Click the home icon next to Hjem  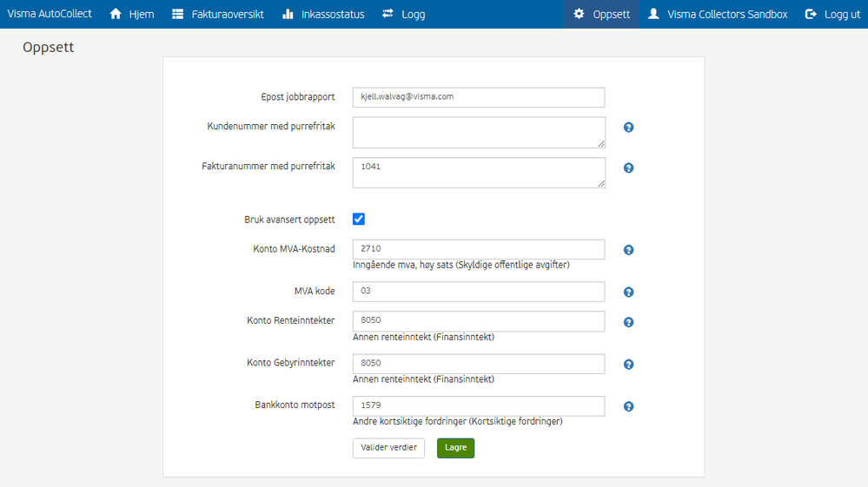pyautogui.click(x=116, y=14)
